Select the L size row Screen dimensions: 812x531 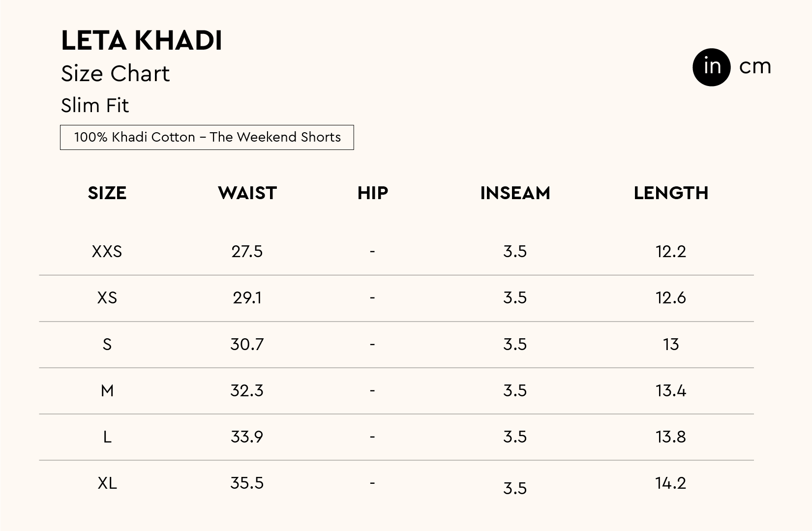[x=107, y=437]
